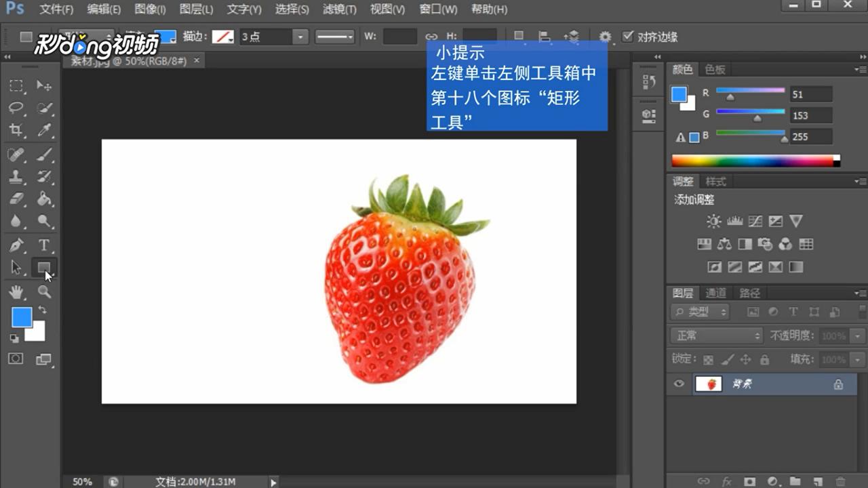Open the Layers panel flyout menu
Viewport: 868px width, 488px height.
click(x=860, y=293)
